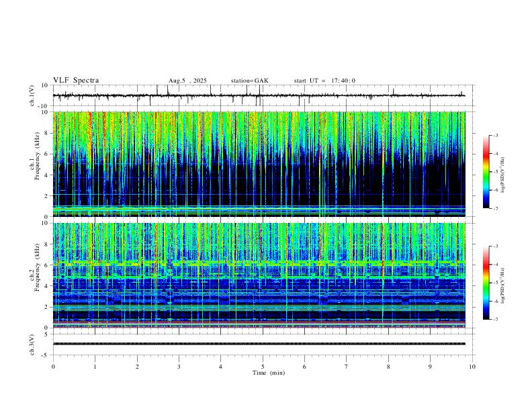Click the '9' tick on the time axis

[430, 367]
